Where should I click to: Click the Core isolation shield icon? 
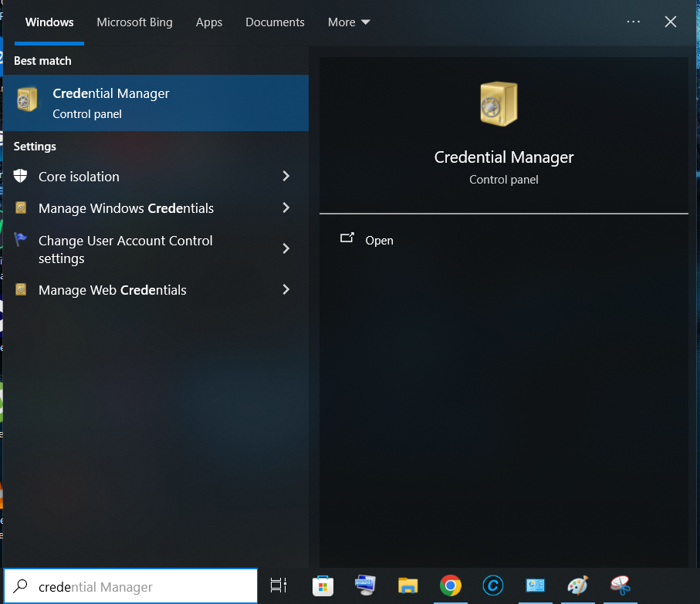(x=22, y=177)
